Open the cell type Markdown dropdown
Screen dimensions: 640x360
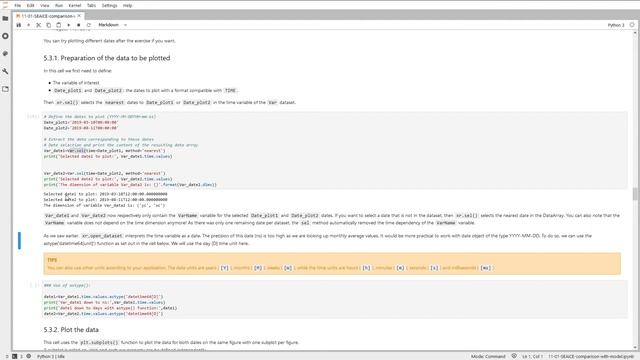pyautogui.click(x=112, y=25)
